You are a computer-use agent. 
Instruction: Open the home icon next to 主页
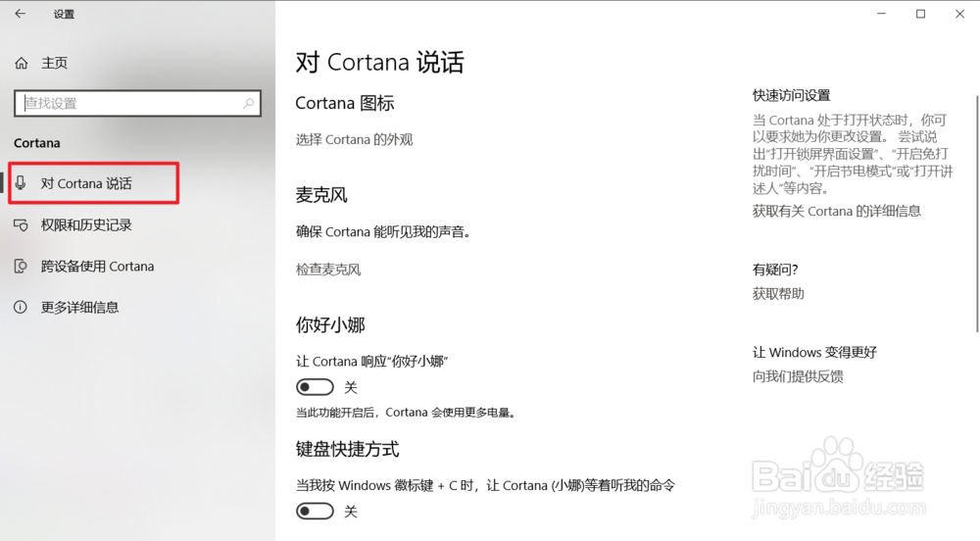pos(22,63)
